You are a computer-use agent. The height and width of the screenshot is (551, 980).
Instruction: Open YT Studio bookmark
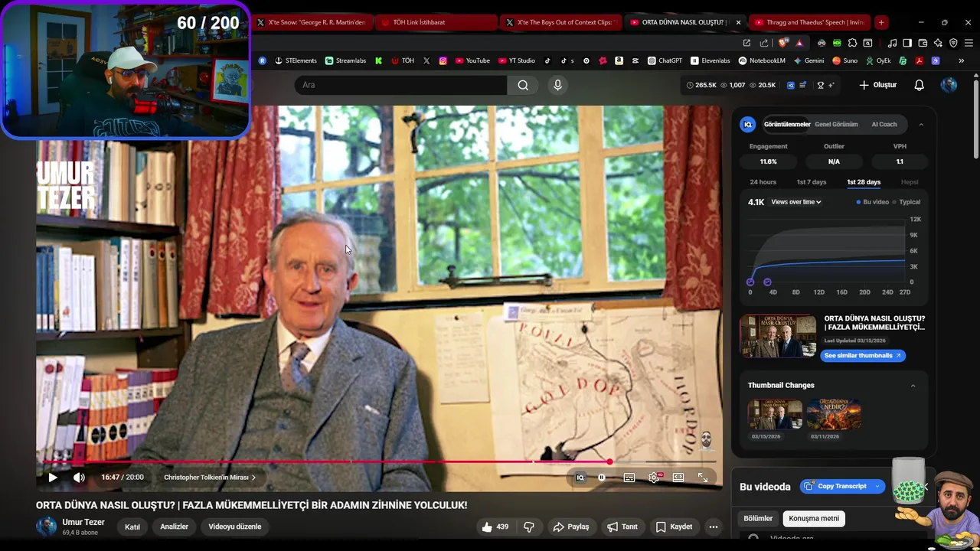pyautogui.click(x=517, y=60)
